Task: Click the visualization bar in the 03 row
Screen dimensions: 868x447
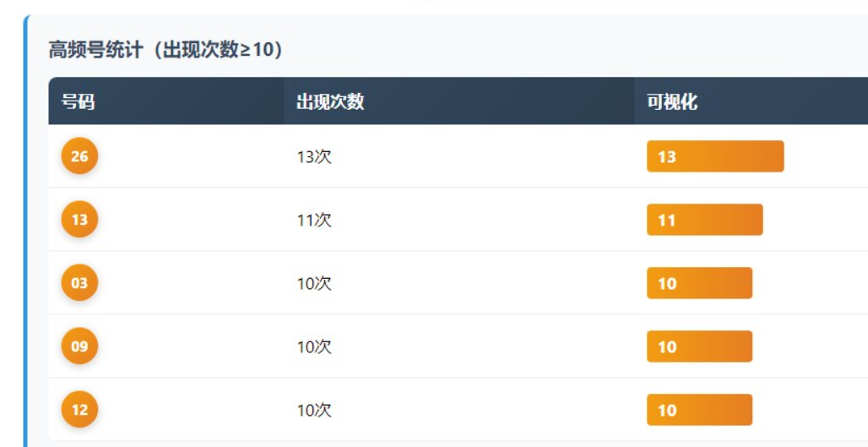Action: (x=699, y=283)
